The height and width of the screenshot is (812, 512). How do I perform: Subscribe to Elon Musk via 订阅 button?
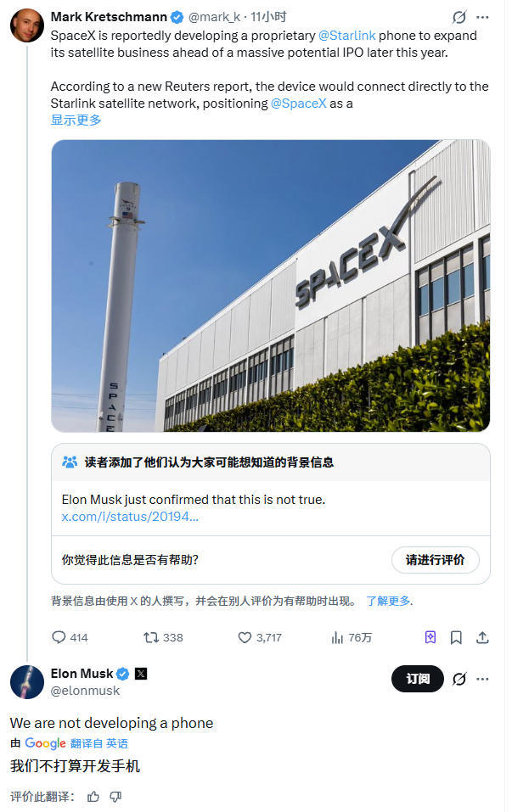point(418,679)
